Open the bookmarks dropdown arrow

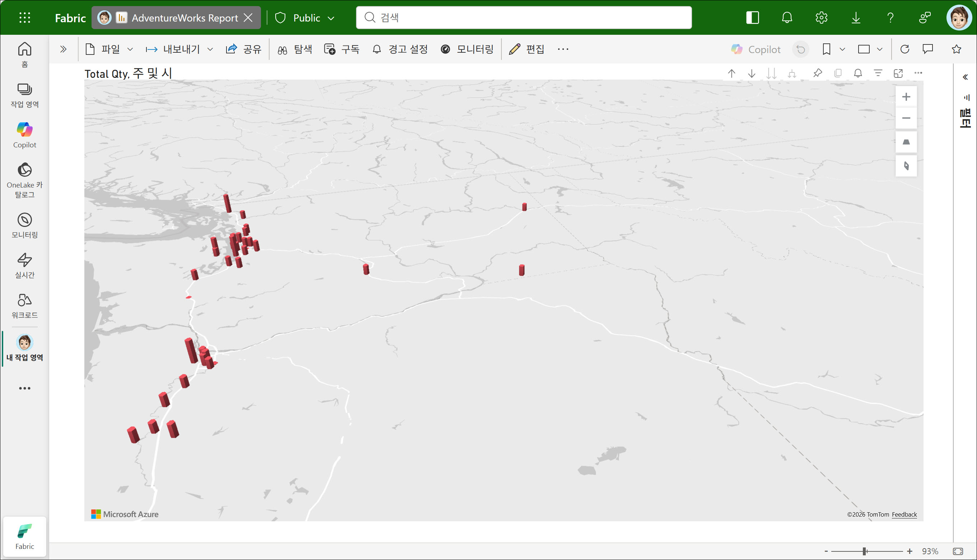842,49
